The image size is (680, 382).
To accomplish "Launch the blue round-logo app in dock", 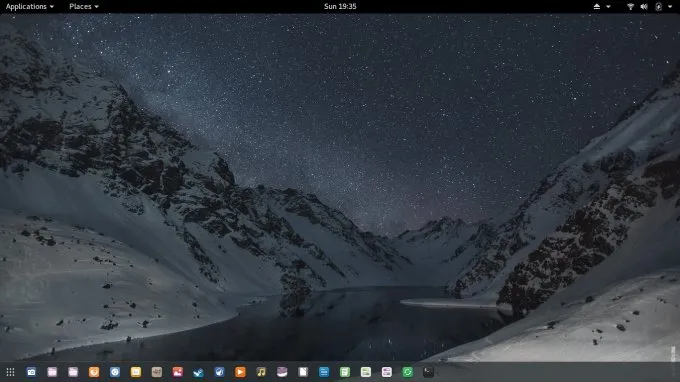I will pyautogui.click(x=115, y=372).
